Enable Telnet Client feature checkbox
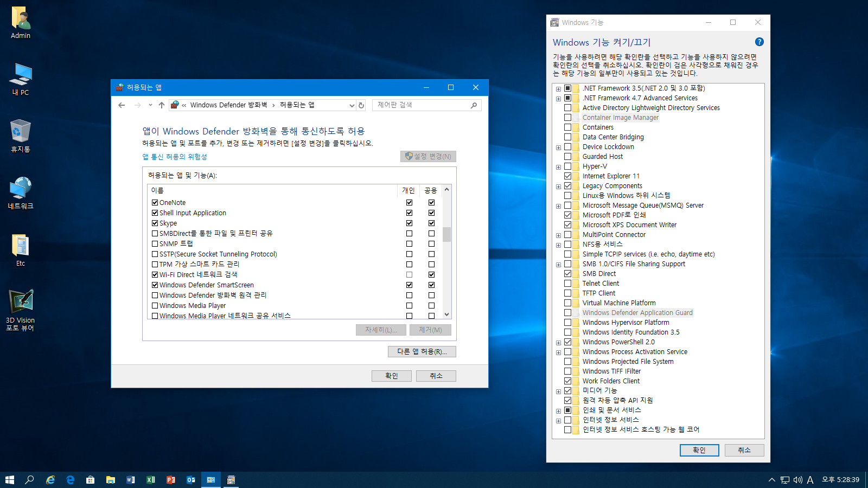 (567, 284)
